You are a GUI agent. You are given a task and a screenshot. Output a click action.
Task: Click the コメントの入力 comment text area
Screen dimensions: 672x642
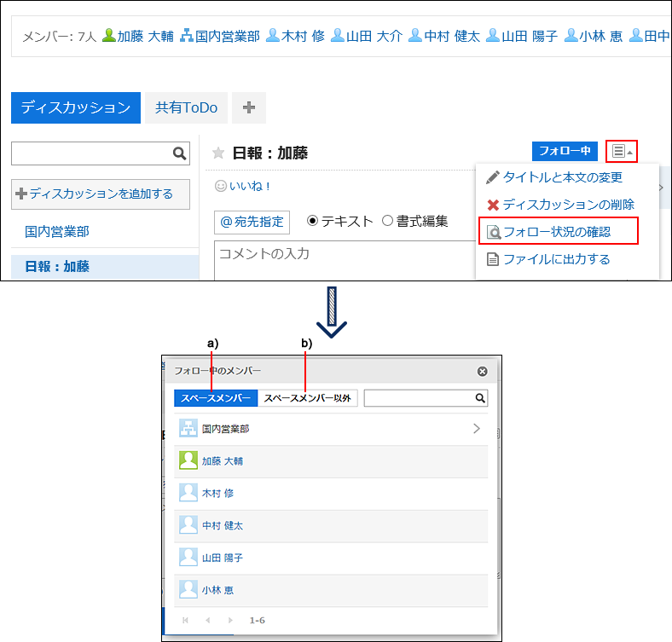(x=345, y=260)
